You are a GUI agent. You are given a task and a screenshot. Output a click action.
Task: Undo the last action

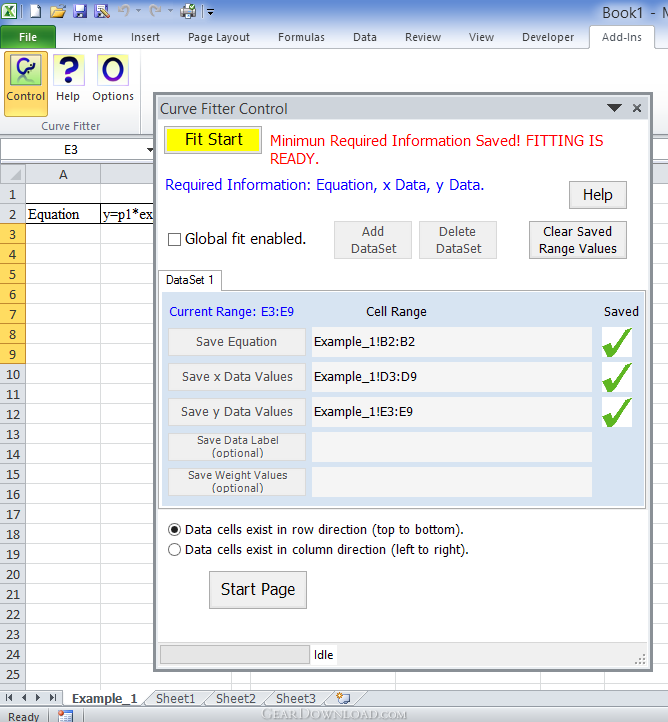[x=124, y=11]
